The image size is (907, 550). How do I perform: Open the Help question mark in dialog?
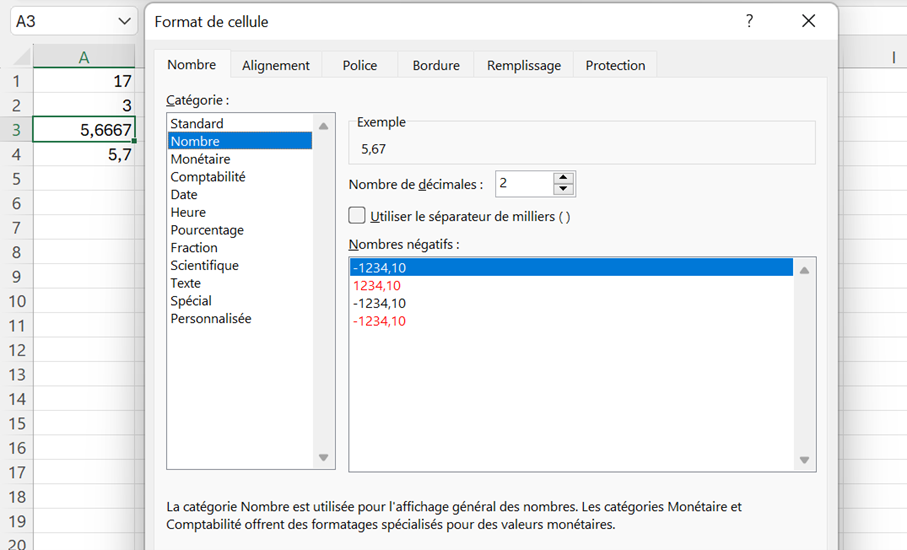pos(749,21)
